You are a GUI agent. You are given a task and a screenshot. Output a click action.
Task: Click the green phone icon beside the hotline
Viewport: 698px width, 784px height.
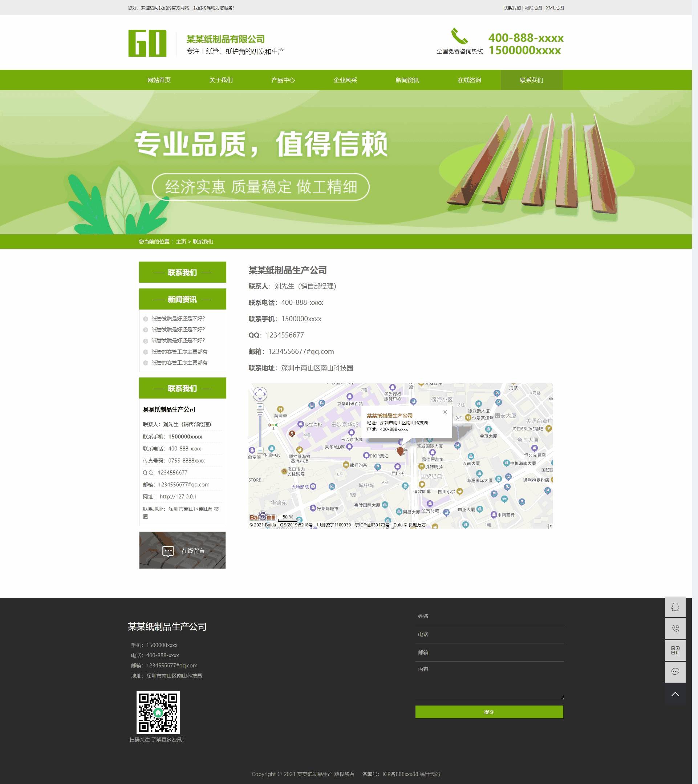[x=459, y=37]
